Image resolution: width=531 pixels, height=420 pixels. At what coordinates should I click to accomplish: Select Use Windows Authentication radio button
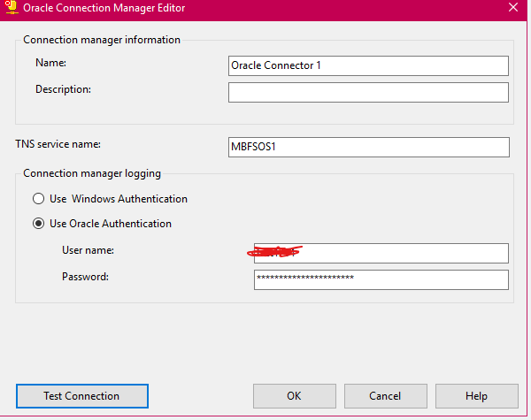(x=39, y=199)
